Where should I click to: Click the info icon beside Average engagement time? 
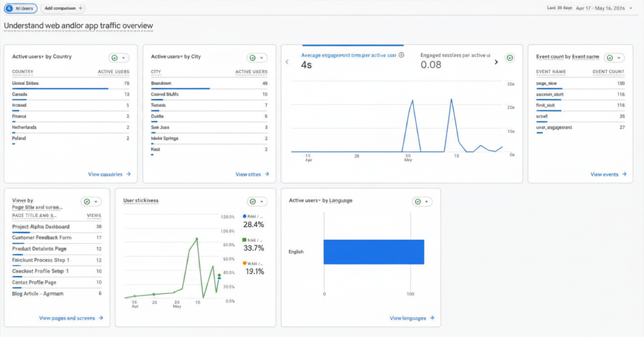(402, 54)
